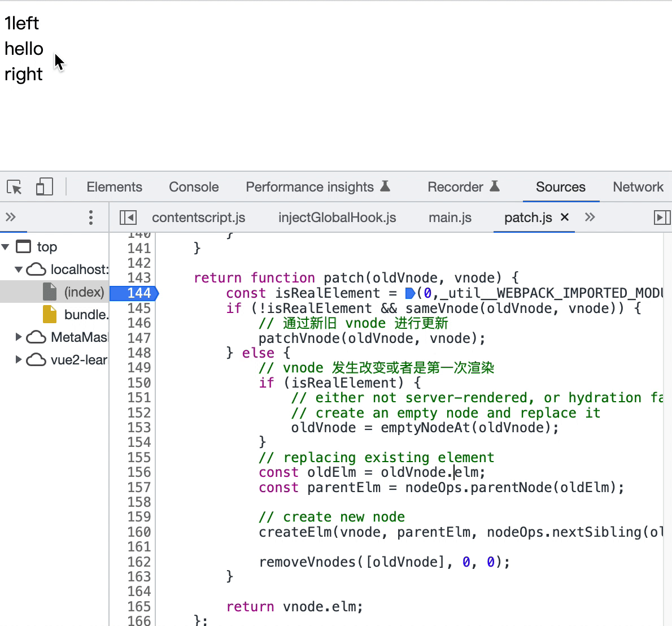
Task: Click the '1left' page text
Action: click(21, 23)
